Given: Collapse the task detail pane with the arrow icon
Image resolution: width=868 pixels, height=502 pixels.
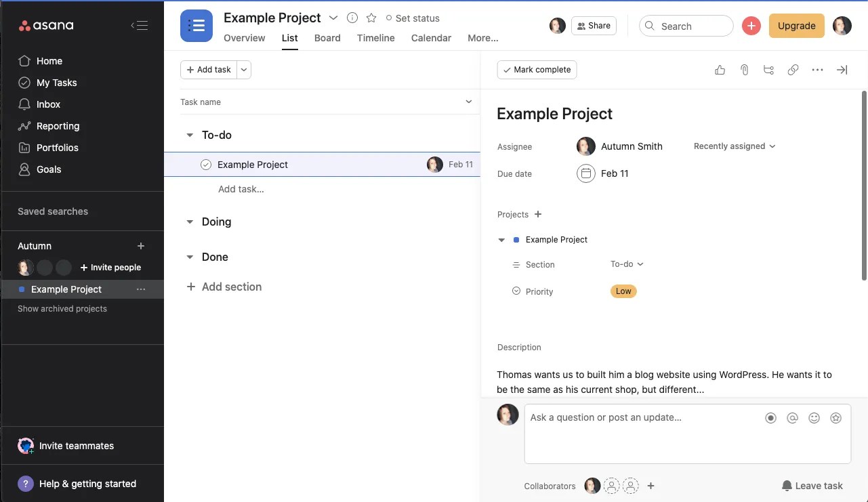Looking at the screenshot, I should click(842, 69).
